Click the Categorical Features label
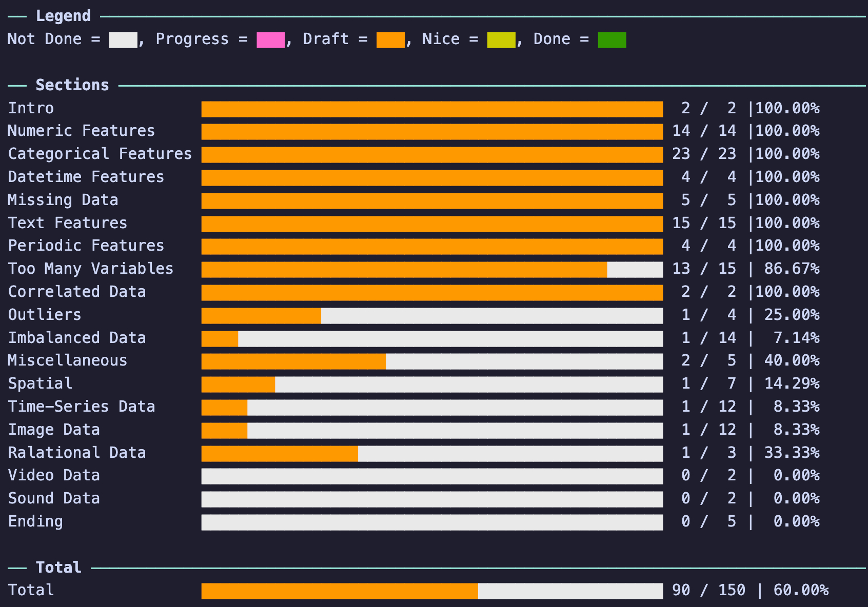 100,154
